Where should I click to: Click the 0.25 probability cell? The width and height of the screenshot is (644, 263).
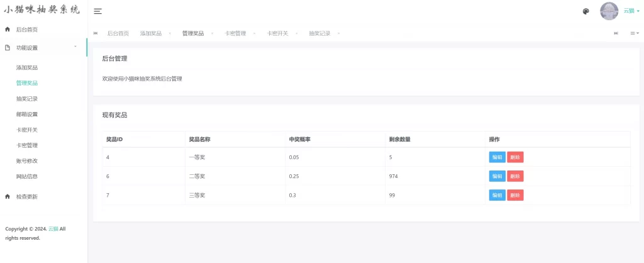[x=335, y=176]
